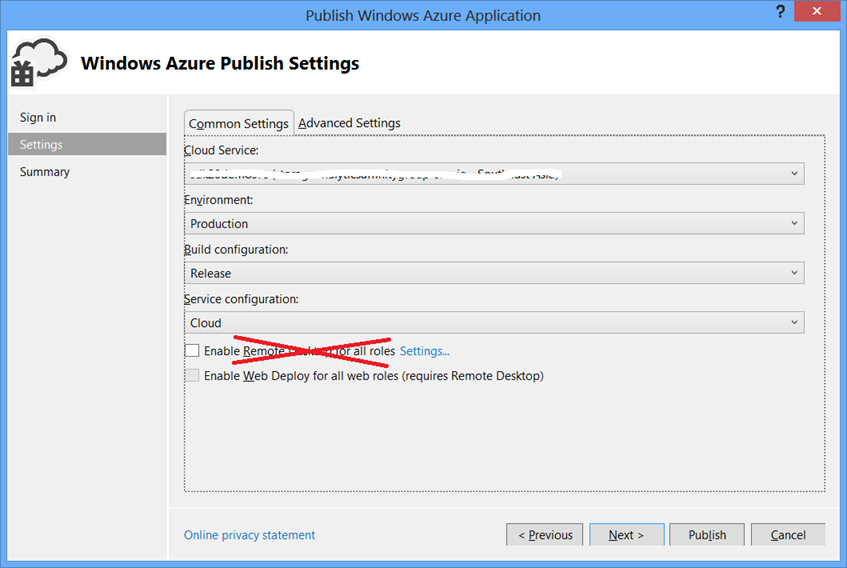Screen dimensions: 847x568
Task: Open Remote Desktop Settings... link
Action: (x=424, y=351)
